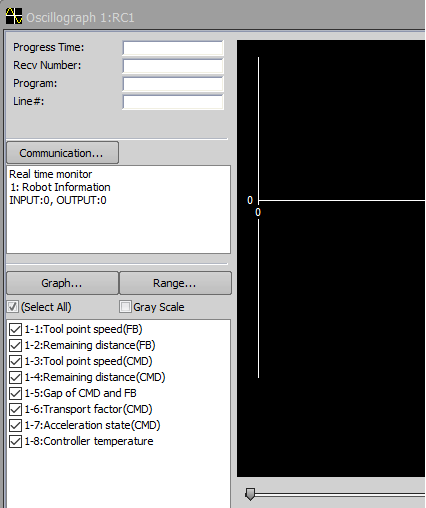The width and height of the screenshot is (426, 508).
Task: Click the Oscillograph window title icon
Action: pos(14,16)
